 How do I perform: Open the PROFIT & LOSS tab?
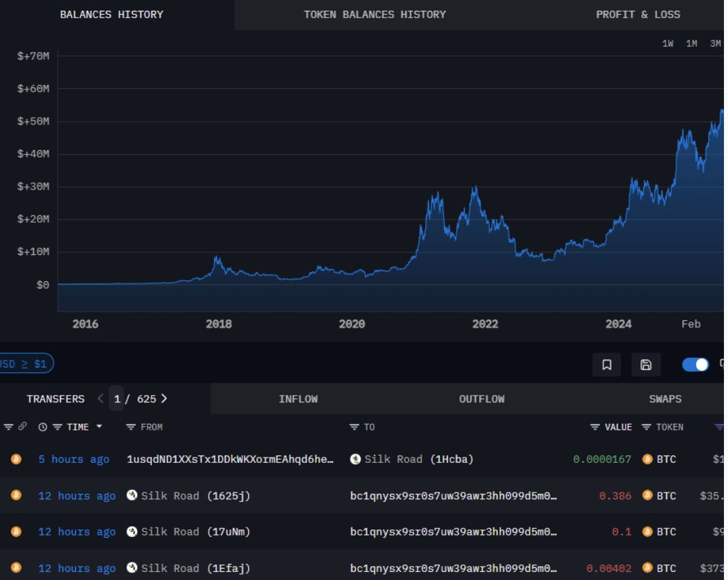pos(637,14)
